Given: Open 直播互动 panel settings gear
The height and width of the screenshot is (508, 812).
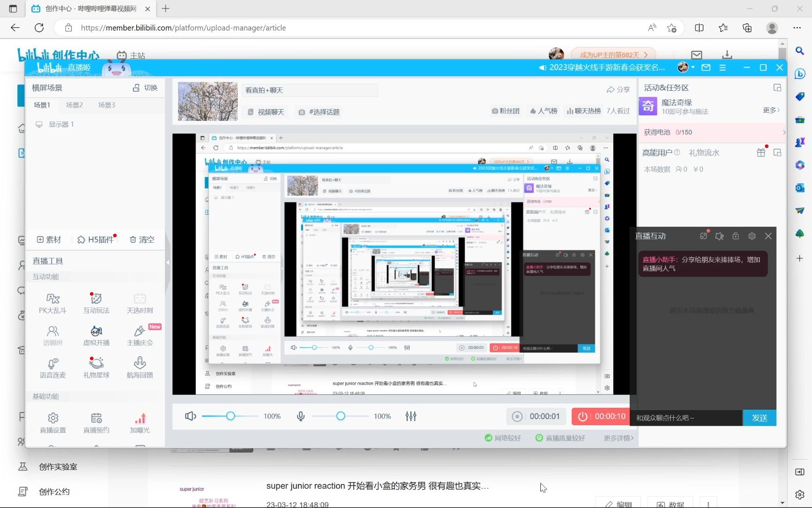Looking at the screenshot, I should click(752, 236).
